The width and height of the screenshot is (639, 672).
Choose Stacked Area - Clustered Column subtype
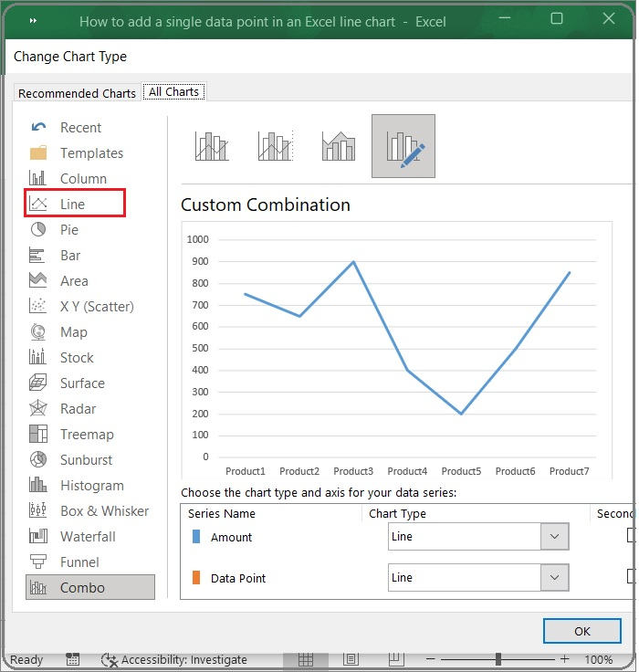pyautogui.click(x=339, y=146)
